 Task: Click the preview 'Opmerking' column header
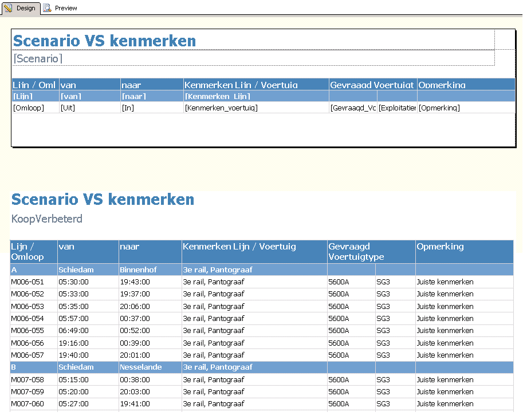pos(465,251)
